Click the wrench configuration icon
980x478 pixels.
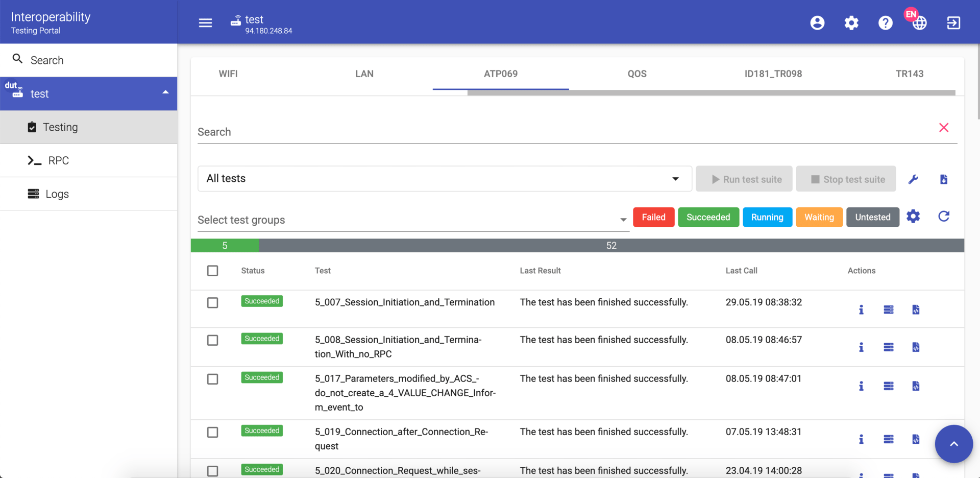(913, 179)
